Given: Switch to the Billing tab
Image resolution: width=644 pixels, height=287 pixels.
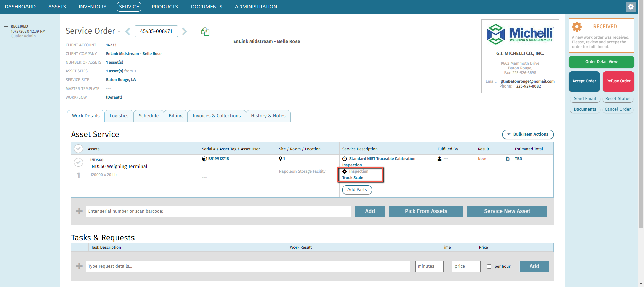Looking at the screenshot, I should click(x=176, y=116).
